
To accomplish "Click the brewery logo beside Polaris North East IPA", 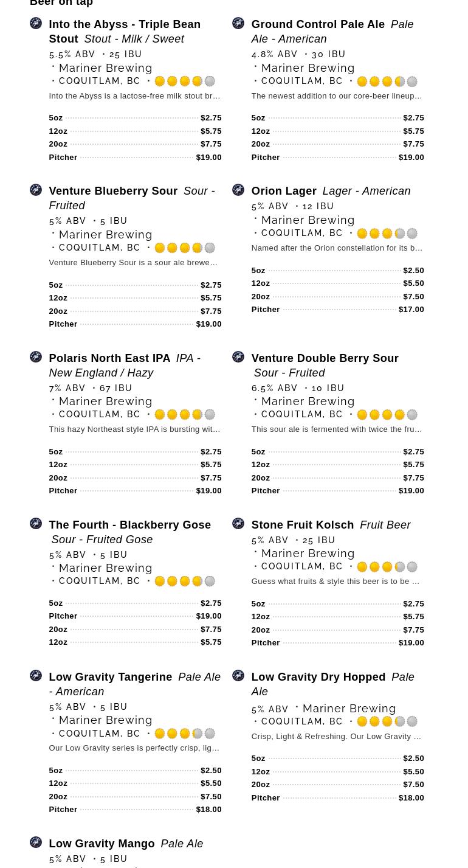I will tap(36, 356).
